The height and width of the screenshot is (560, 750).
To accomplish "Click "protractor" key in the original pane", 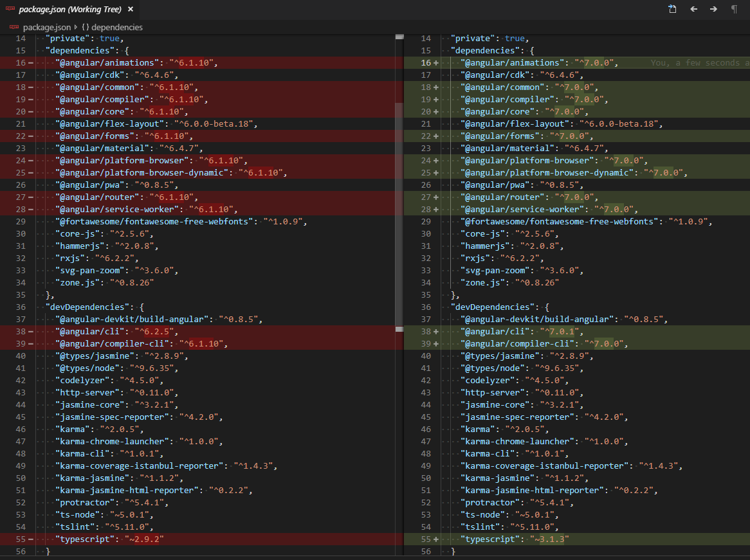I will coord(85,503).
